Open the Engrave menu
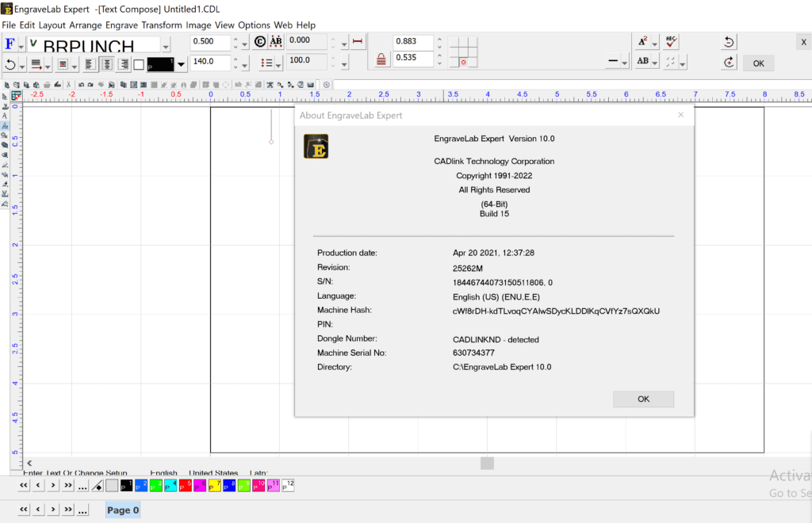This screenshot has width=812, height=523. coord(121,25)
